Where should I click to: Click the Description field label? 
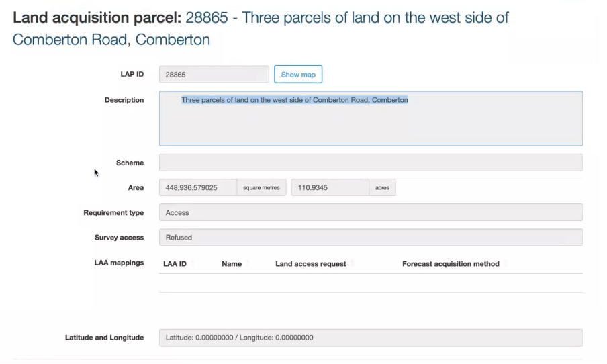[x=124, y=100]
